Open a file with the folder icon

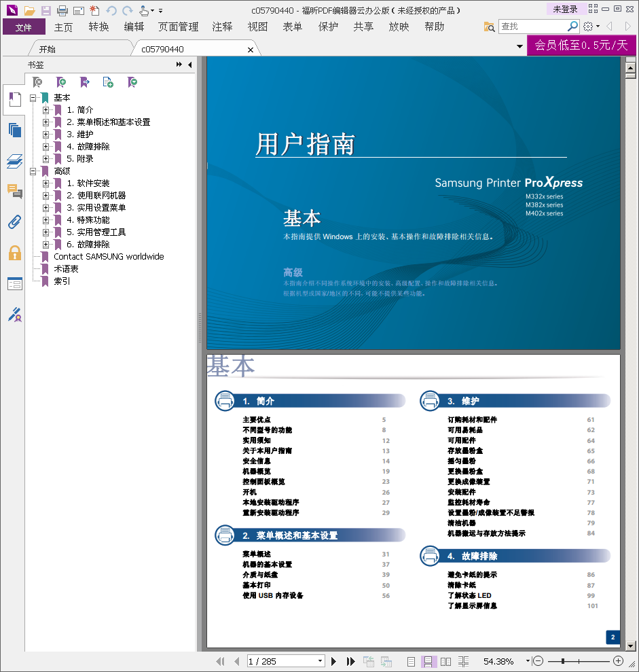click(29, 10)
